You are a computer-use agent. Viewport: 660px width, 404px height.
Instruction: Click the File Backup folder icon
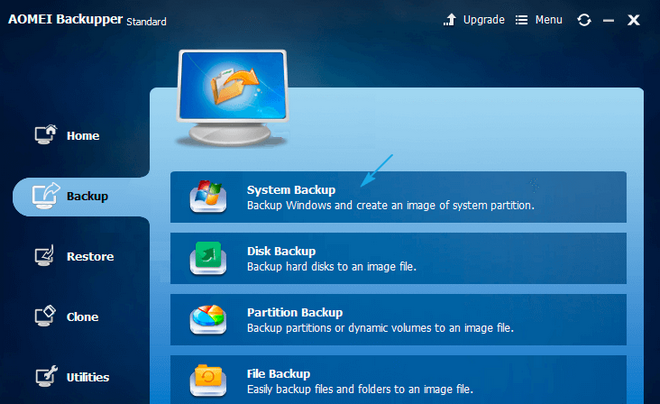pyautogui.click(x=208, y=380)
